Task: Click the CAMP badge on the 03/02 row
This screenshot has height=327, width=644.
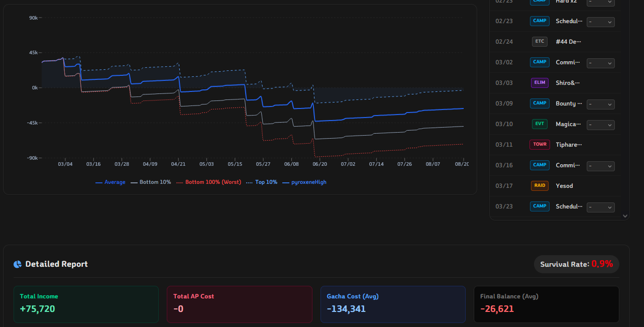Action: [540, 62]
